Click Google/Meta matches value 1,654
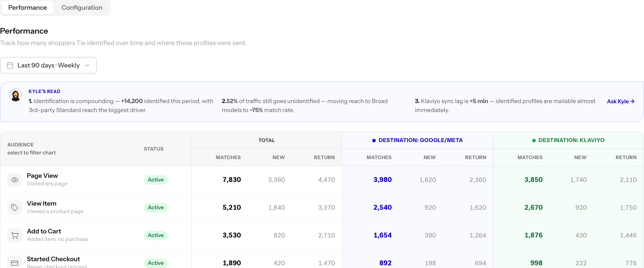The image size is (644, 268). point(382,235)
